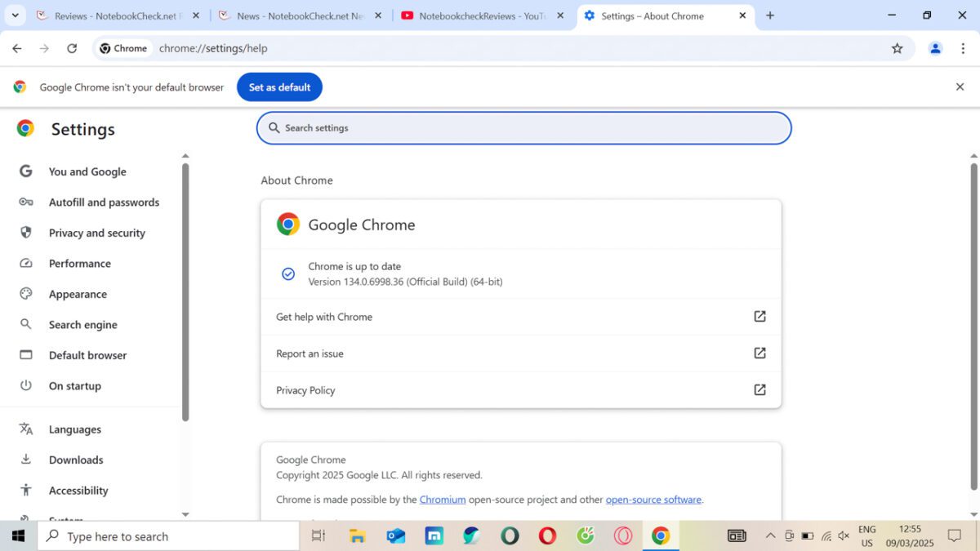This screenshot has width=980, height=551.
Task: Open Task View from the taskbar
Action: (x=318, y=536)
